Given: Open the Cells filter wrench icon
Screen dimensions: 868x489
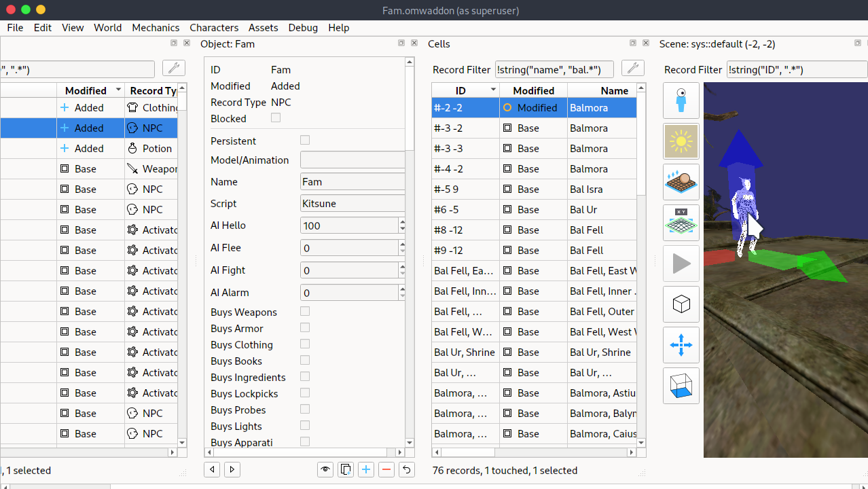Looking at the screenshot, I should click(x=632, y=69).
